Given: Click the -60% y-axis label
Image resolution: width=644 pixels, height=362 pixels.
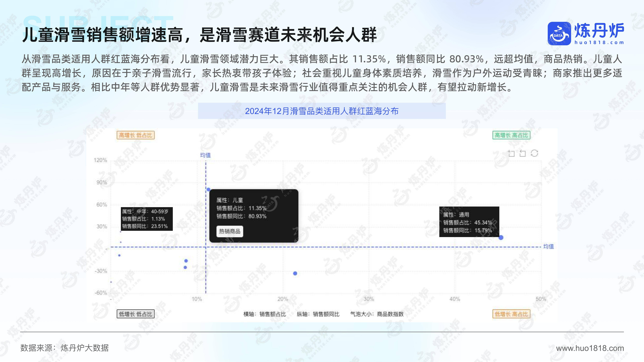Looking at the screenshot, I should 101,293.
